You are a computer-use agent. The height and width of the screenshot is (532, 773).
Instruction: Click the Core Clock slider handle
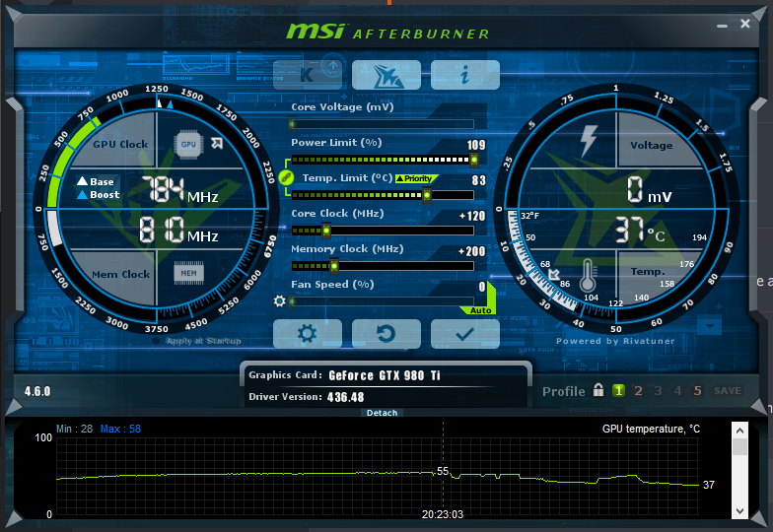pyautogui.click(x=326, y=231)
